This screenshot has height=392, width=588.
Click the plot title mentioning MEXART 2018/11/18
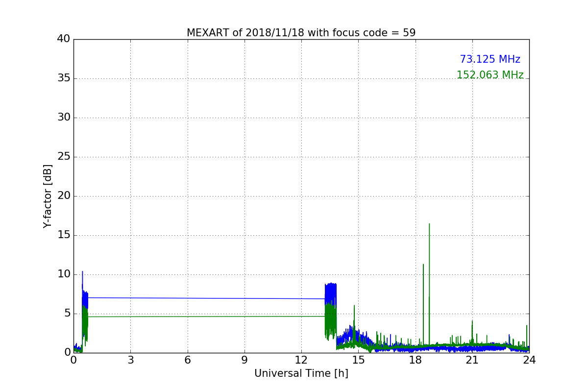(301, 33)
